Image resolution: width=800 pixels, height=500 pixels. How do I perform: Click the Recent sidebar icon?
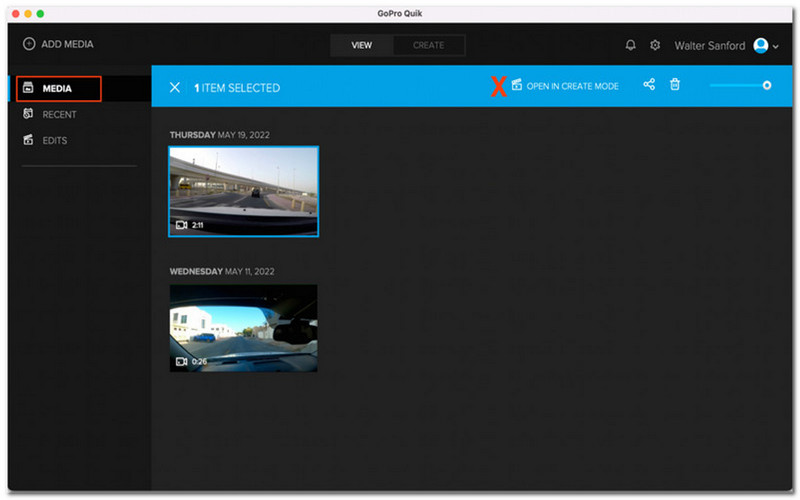(x=29, y=115)
